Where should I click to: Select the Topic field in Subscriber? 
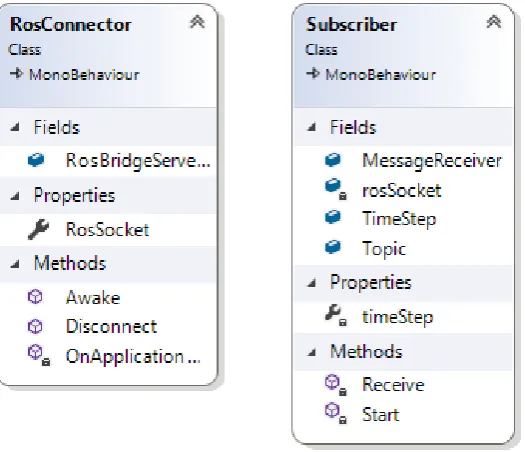pos(384,248)
